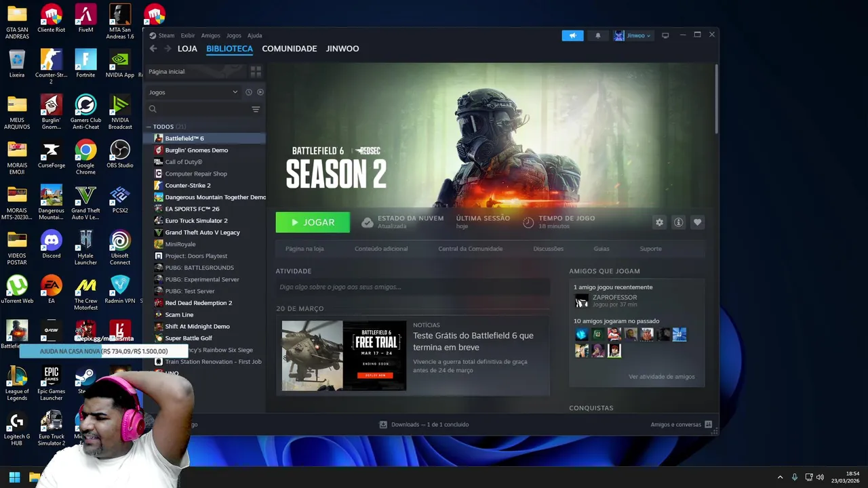868x488 pixels.
Task: Open the Jinwoo account dropdown
Action: [x=633, y=35]
